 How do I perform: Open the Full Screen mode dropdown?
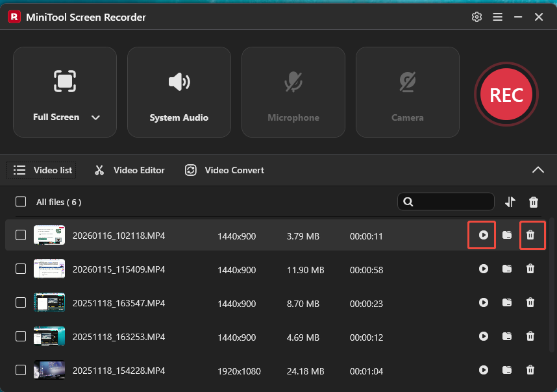(95, 117)
